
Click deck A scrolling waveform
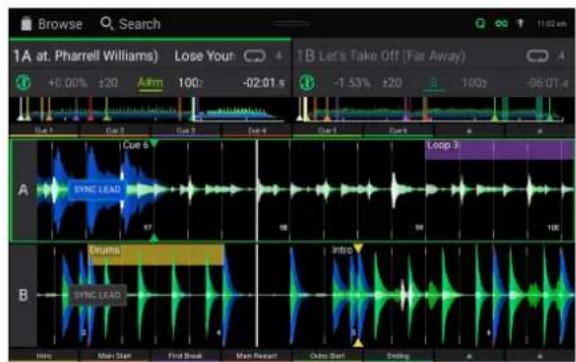click(x=305, y=190)
